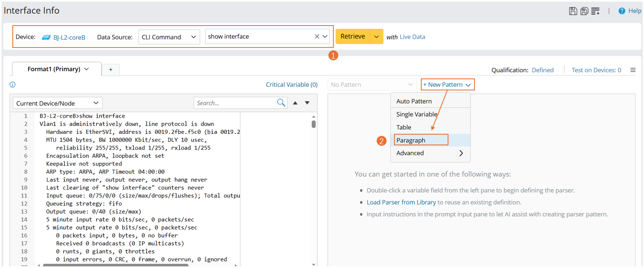
Task: Jump to next search match with down arrow
Action: [x=307, y=103]
